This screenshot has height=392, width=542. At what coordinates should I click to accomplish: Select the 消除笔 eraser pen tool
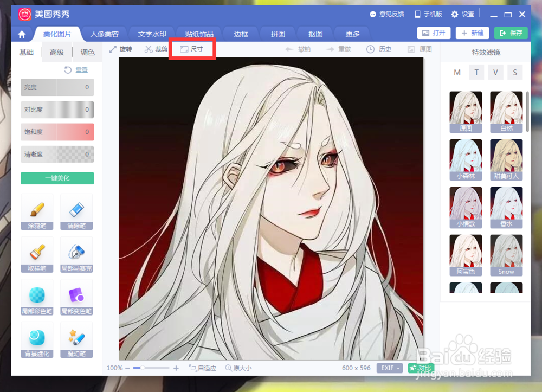(x=76, y=212)
